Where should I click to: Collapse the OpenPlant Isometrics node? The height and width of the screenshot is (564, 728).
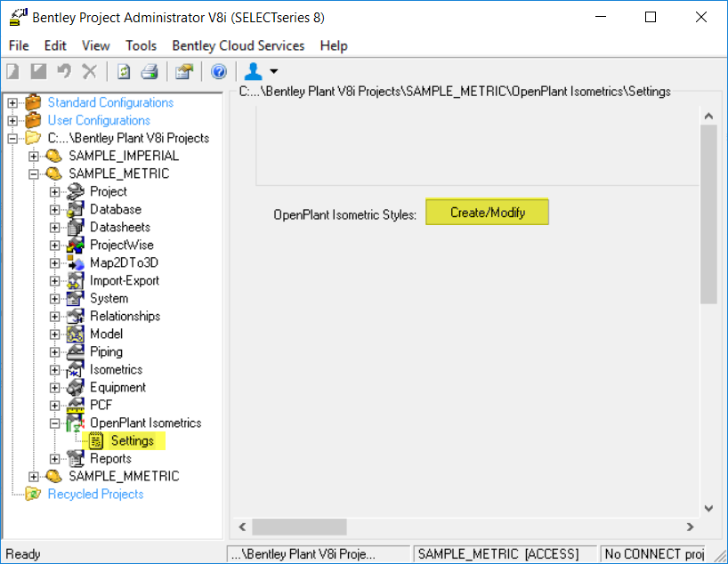[x=55, y=423]
